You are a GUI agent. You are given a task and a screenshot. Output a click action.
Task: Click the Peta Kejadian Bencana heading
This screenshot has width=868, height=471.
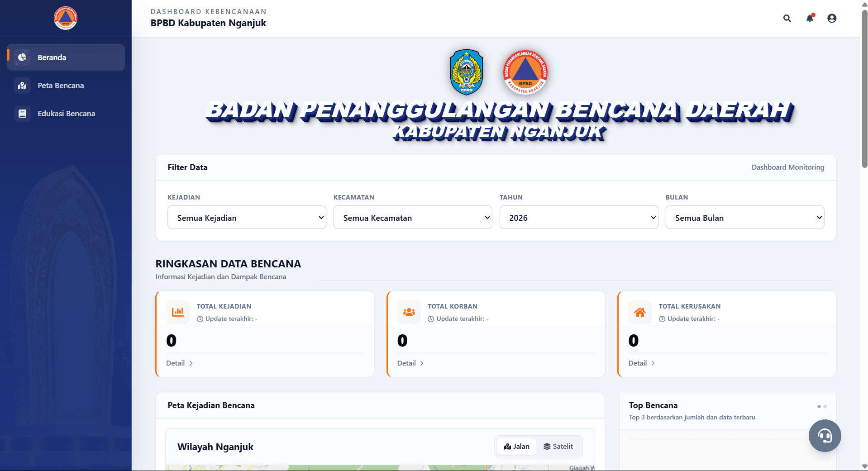211,405
